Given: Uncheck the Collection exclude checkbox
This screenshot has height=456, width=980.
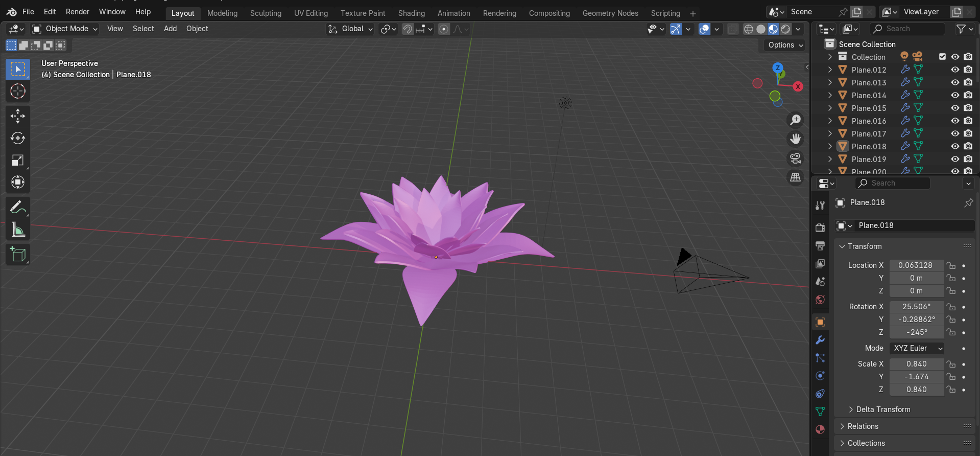Looking at the screenshot, I should click(x=942, y=57).
